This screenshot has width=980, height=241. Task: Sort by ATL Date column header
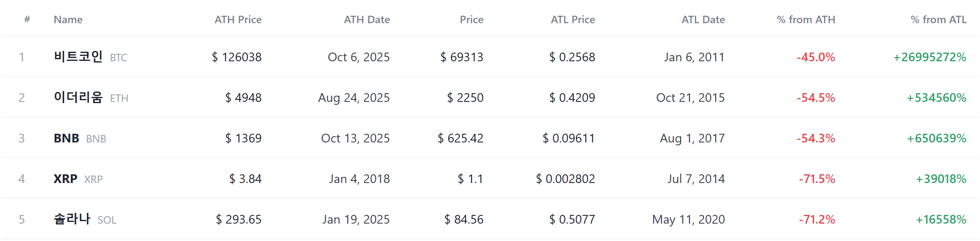(704, 19)
